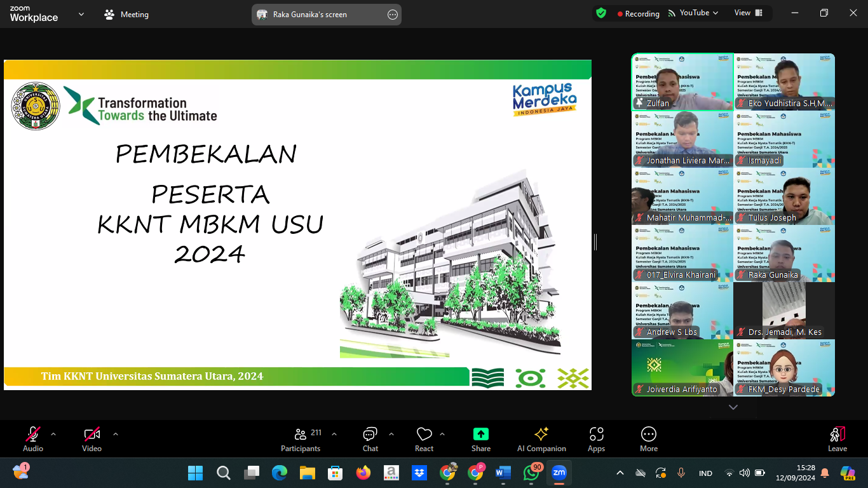Start sharing with the Share button
The image size is (868, 488).
pos(481,440)
